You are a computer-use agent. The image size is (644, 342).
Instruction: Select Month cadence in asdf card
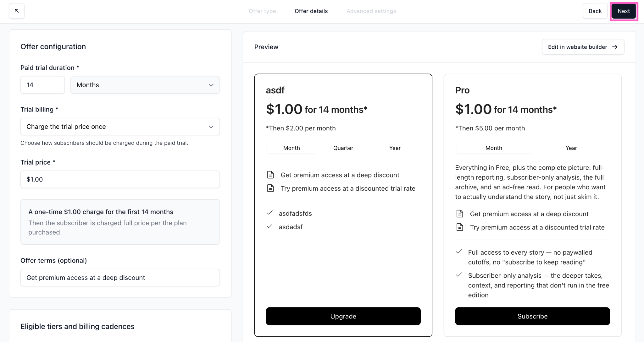point(291,148)
